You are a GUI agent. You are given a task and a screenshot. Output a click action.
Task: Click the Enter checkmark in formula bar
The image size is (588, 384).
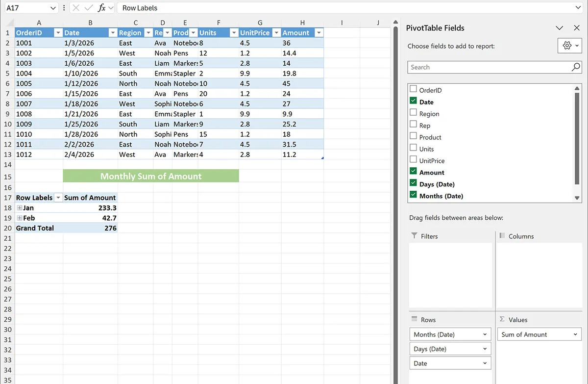click(x=89, y=8)
